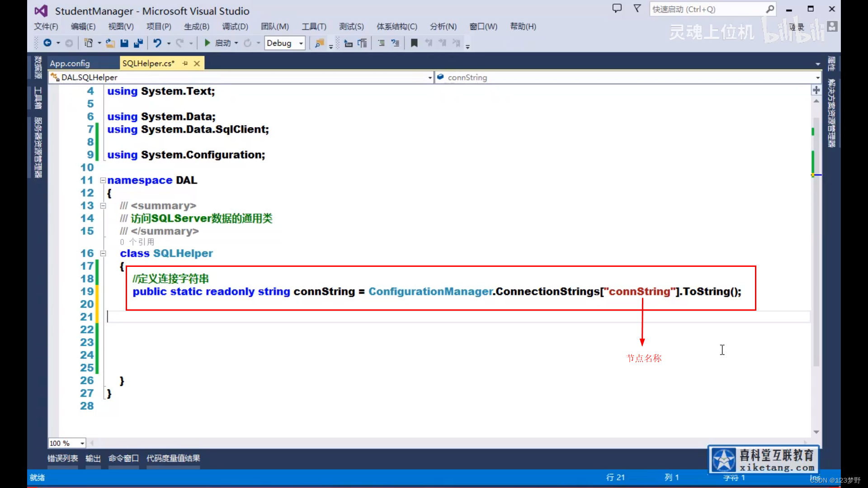Click the vertical scrollbar down arrow

[816, 432]
